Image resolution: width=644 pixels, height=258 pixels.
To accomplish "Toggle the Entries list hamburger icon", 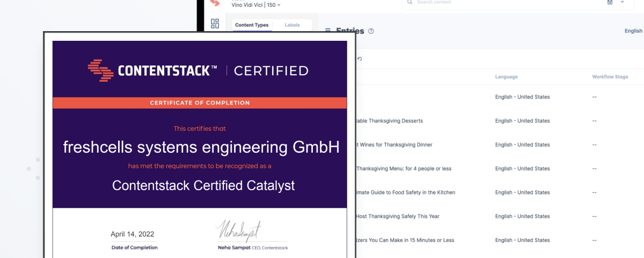I will (x=327, y=31).
